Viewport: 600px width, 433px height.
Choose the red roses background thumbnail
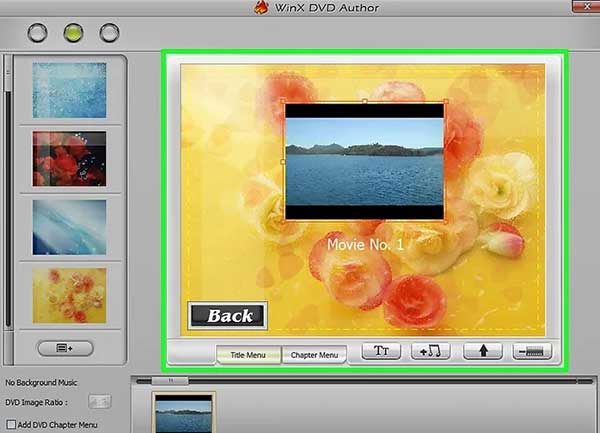pos(69,159)
